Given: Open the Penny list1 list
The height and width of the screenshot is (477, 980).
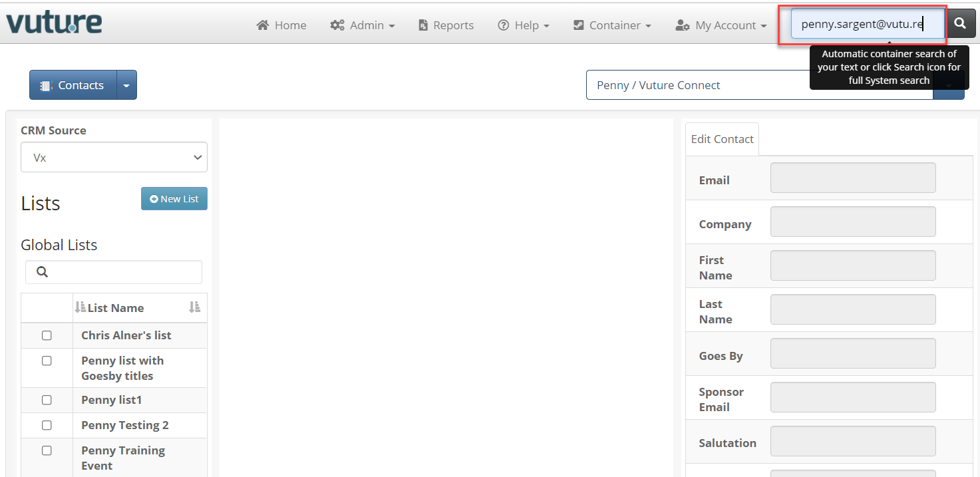Looking at the screenshot, I should click(x=112, y=400).
